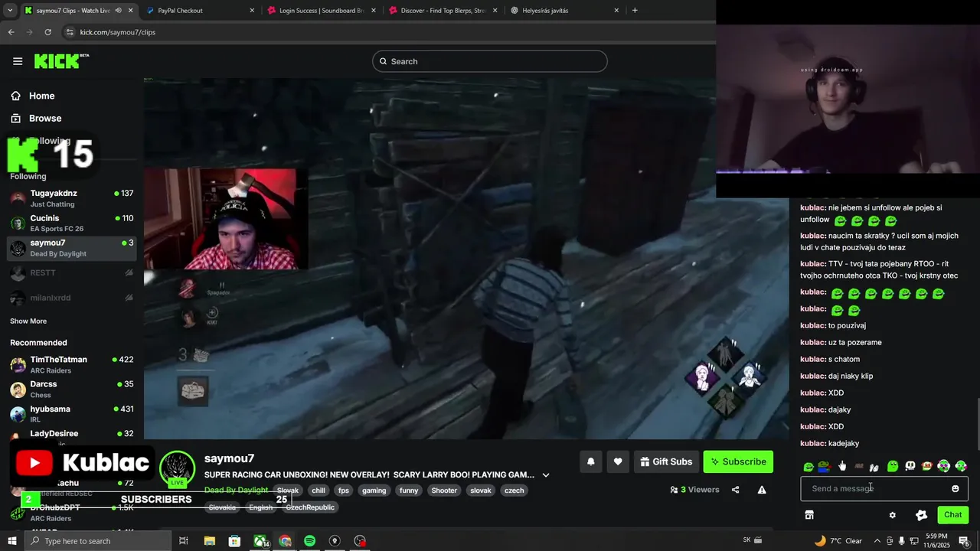Reload the page in browser toolbar

tap(47, 32)
